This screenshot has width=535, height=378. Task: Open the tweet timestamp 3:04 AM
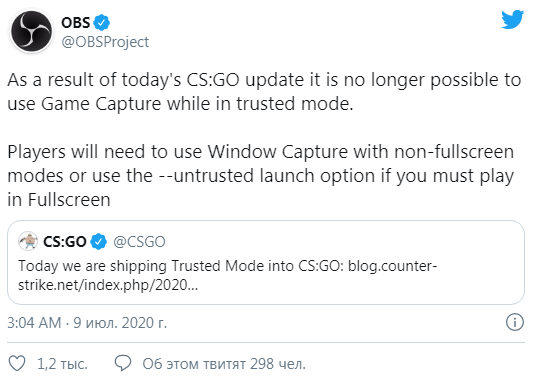coord(34,322)
